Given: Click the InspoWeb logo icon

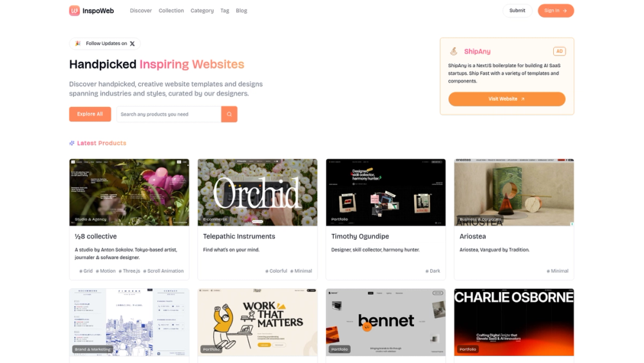Looking at the screenshot, I should click(74, 11).
